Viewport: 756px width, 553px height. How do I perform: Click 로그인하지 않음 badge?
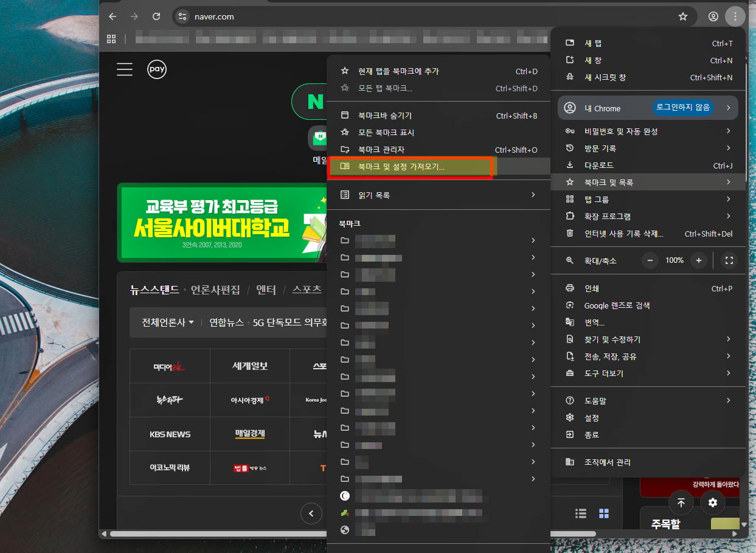[684, 108]
